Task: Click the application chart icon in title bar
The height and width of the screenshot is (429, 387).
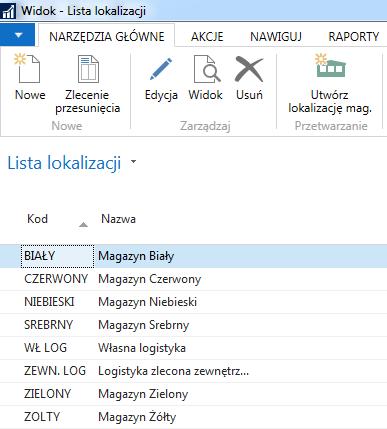Action: [8, 11]
